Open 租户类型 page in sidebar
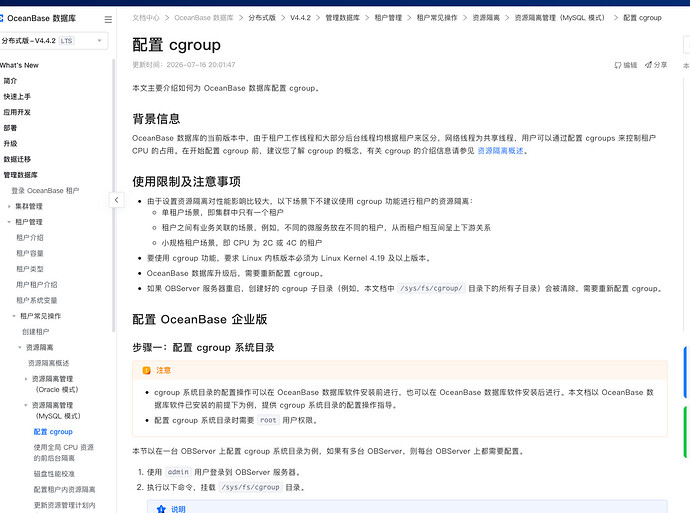Screen dimensions: 690x513 click(x=30, y=269)
